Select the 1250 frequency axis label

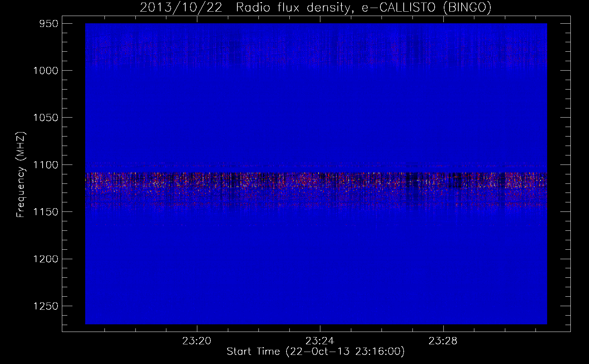[45, 306]
